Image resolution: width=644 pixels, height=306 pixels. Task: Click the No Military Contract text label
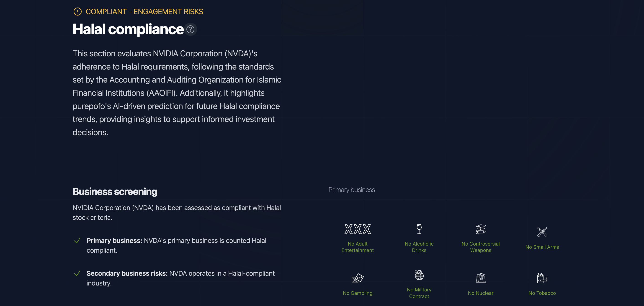tap(419, 293)
